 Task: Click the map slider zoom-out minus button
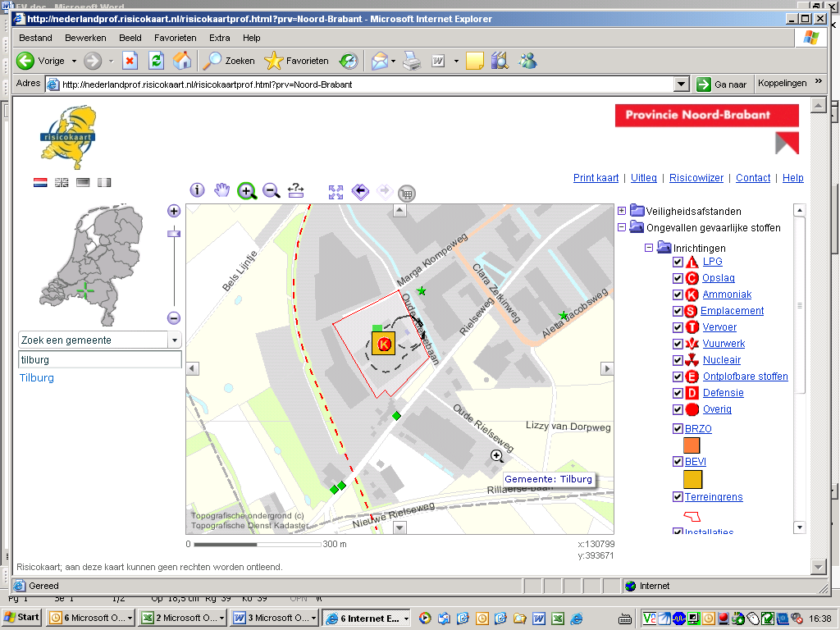[x=174, y=317]
